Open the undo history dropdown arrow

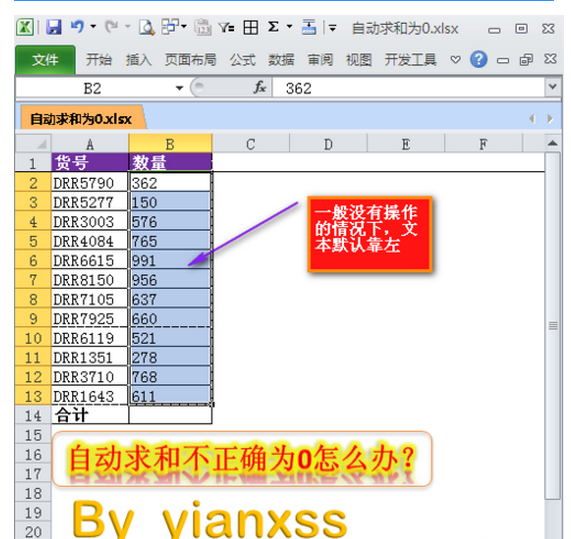[93, 27]
